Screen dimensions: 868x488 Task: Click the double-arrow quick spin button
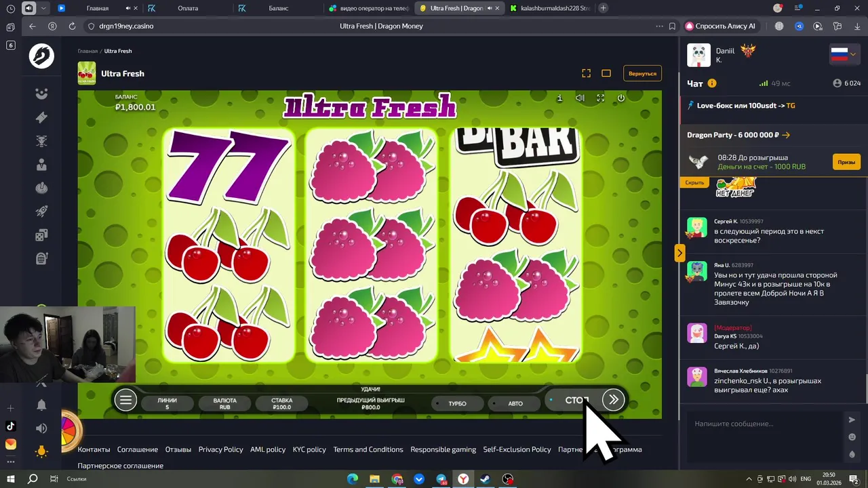[613, 400]
